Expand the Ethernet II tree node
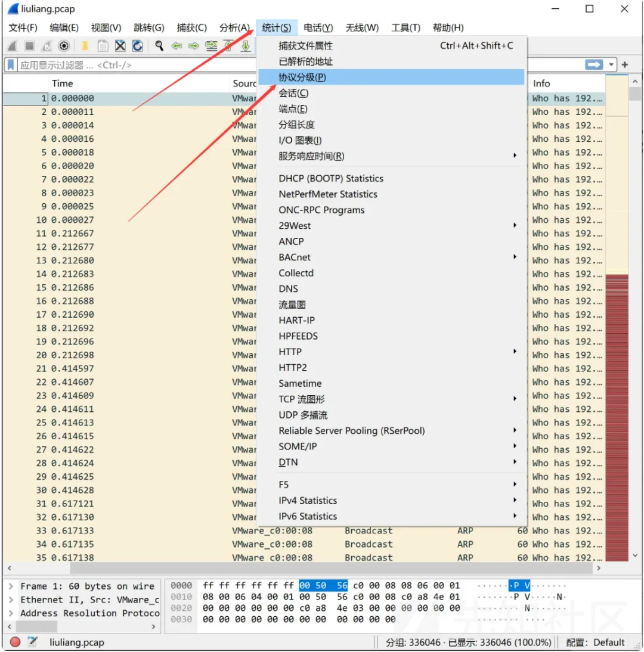The width and height of the screenshot is (644, 652). pyautogui.click(x=11, y=600)
